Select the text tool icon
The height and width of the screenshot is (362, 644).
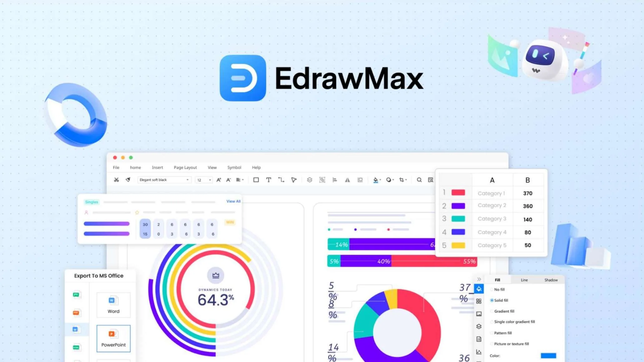coord(268,179)
